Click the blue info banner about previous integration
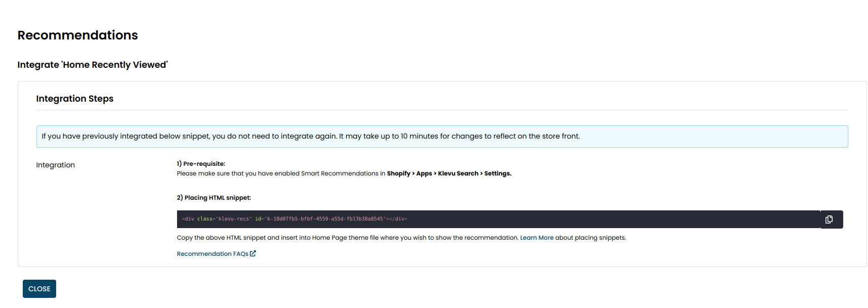The image size is (868, 308). [x=442, y=137]
